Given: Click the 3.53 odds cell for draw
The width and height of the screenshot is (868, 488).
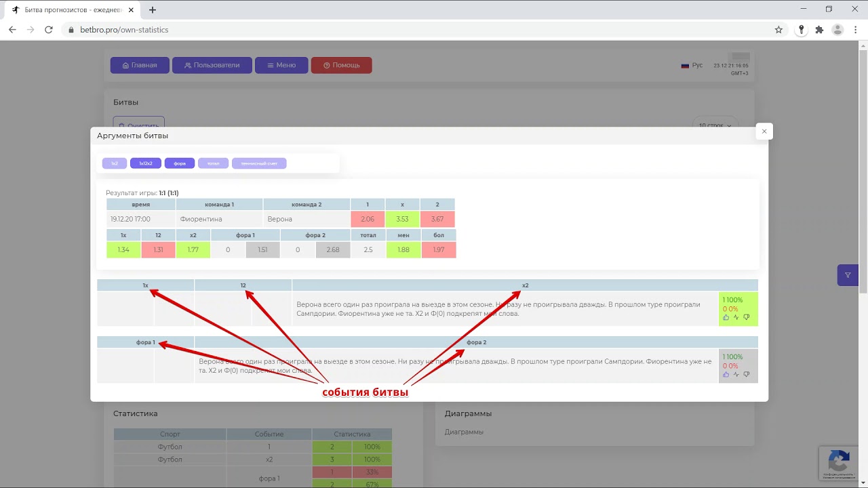Looking at the screenshot, I should pos(403,219).
